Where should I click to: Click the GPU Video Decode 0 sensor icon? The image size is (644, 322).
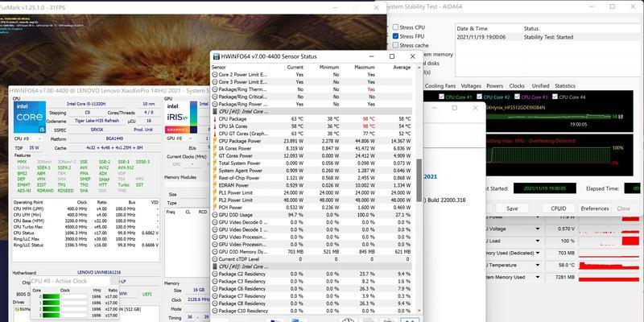[215, 222]
